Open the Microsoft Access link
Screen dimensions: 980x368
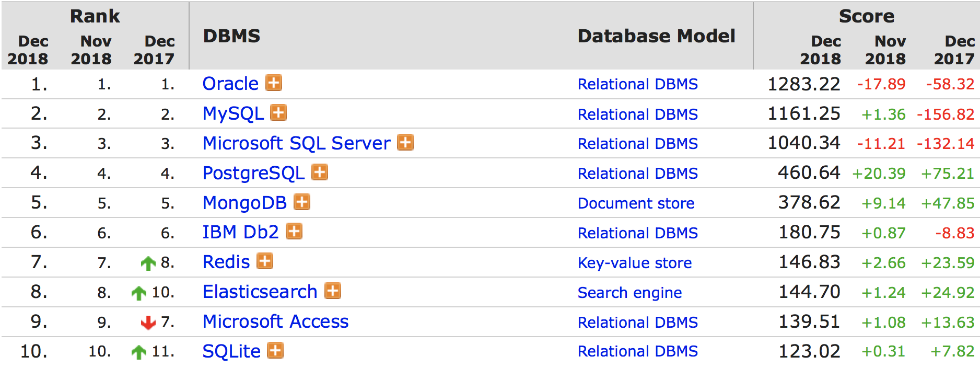click(x=275, y=321)
